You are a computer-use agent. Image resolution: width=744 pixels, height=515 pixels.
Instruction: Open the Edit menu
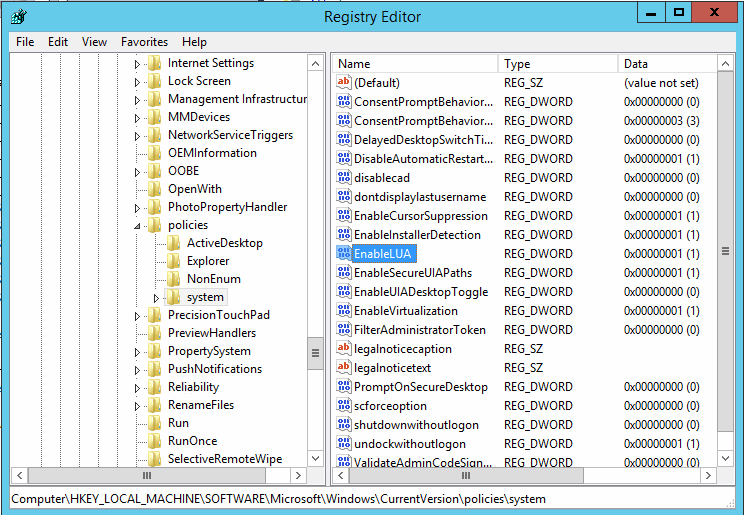tap(58, 42)
